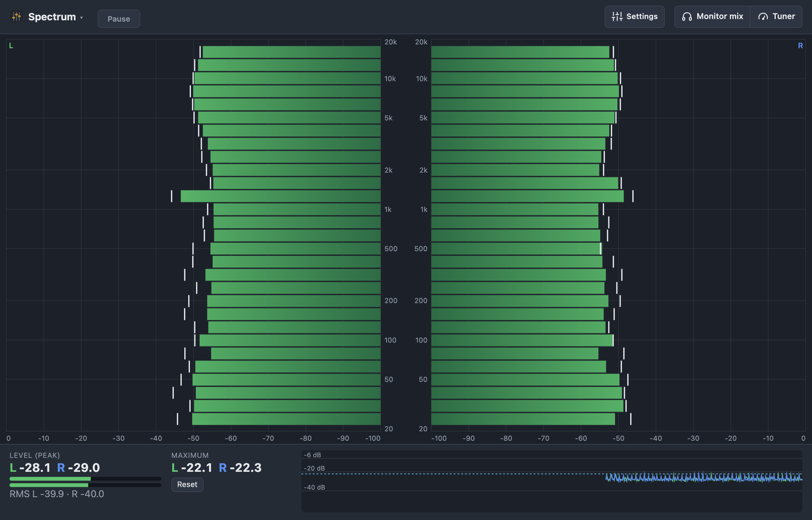Select the maximum L -22.1 value
Image resolution: width=812 pixels, height=520 pixels.
pos(192,468)
